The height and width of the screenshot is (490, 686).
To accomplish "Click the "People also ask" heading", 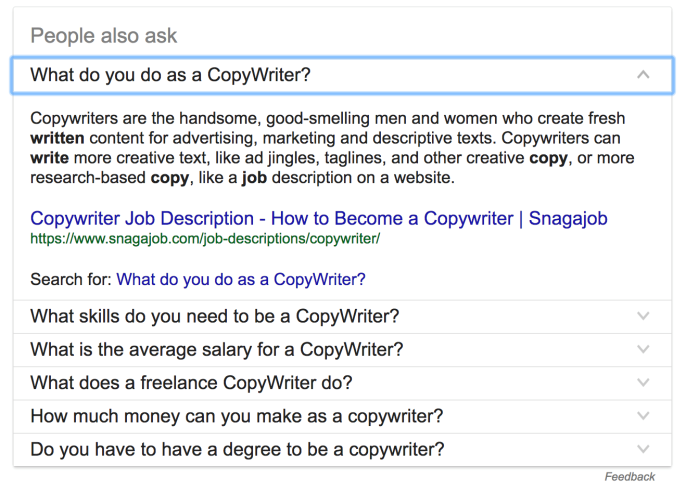I will (x=104, y=36).
